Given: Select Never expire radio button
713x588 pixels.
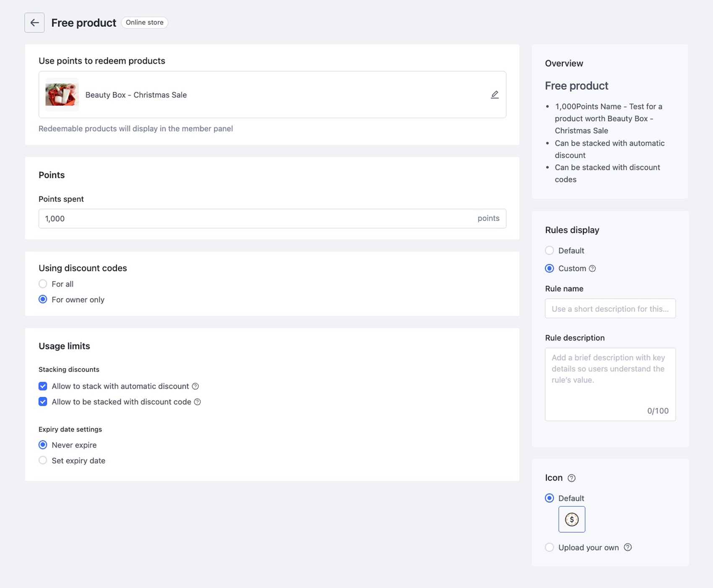Looking at the screenshot, I should coord(43,445).
